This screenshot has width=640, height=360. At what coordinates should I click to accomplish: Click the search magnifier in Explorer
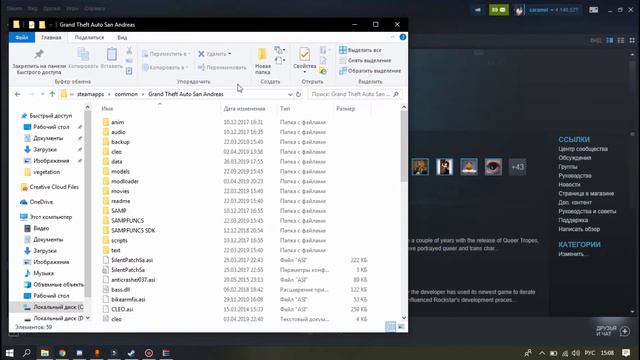[396, 94]
